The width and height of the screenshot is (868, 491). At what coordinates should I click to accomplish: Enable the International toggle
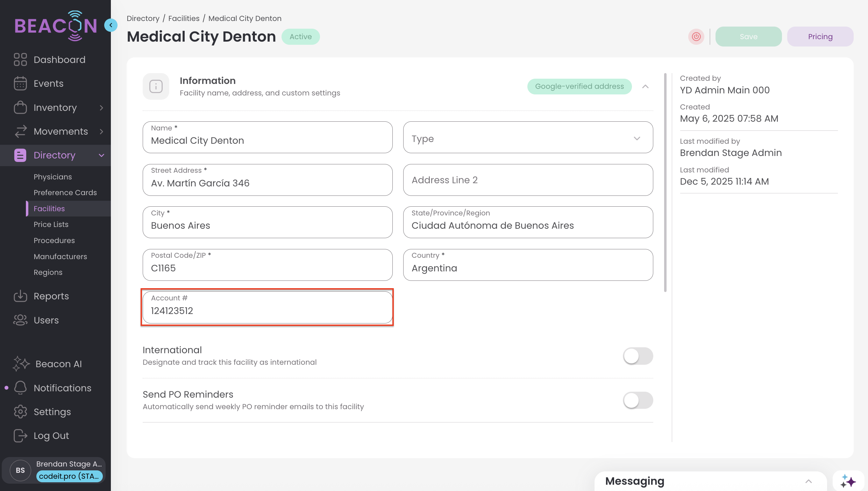click(x=638, y=356)
